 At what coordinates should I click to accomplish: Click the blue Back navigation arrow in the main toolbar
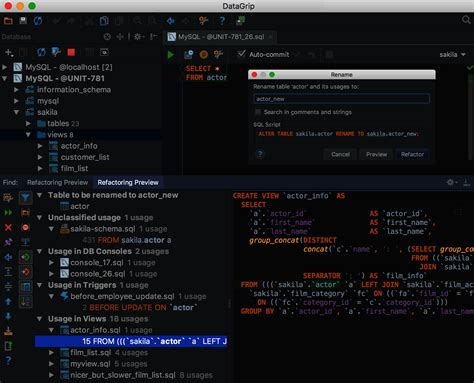[171, 21]
